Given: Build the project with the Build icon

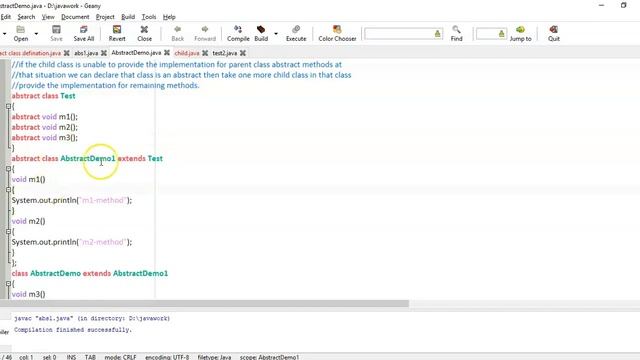Looking at the screenshot, I should [261, 33].
